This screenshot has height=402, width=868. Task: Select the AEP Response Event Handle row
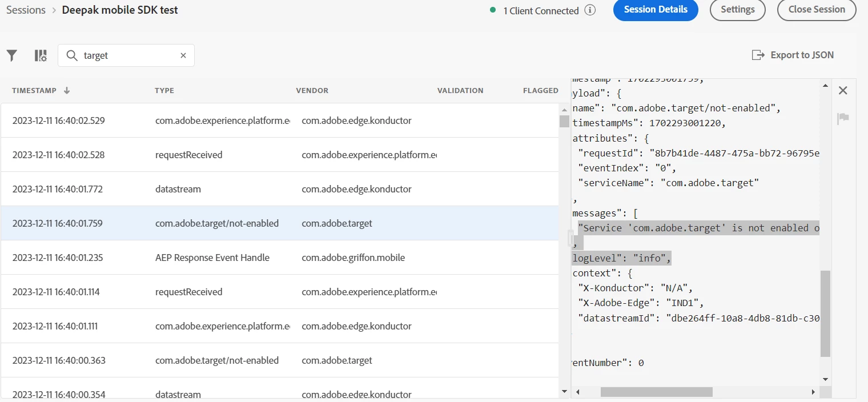(x=280, y=258)
